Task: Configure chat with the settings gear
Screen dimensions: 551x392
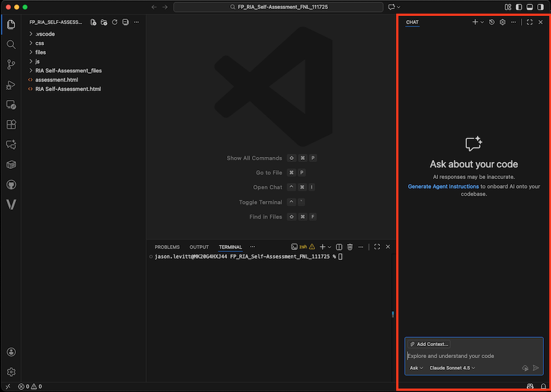Action: 502,22
